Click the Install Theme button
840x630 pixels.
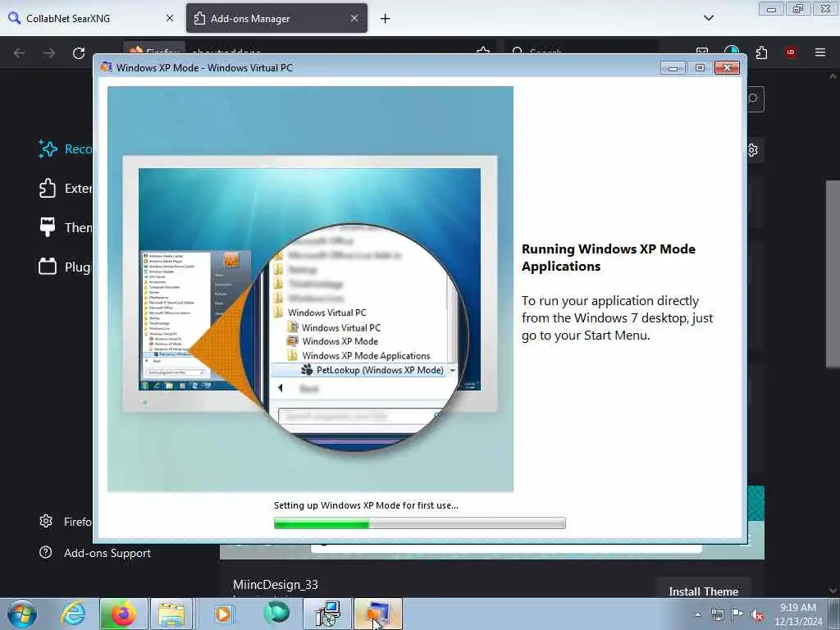[x=703, y=591]
